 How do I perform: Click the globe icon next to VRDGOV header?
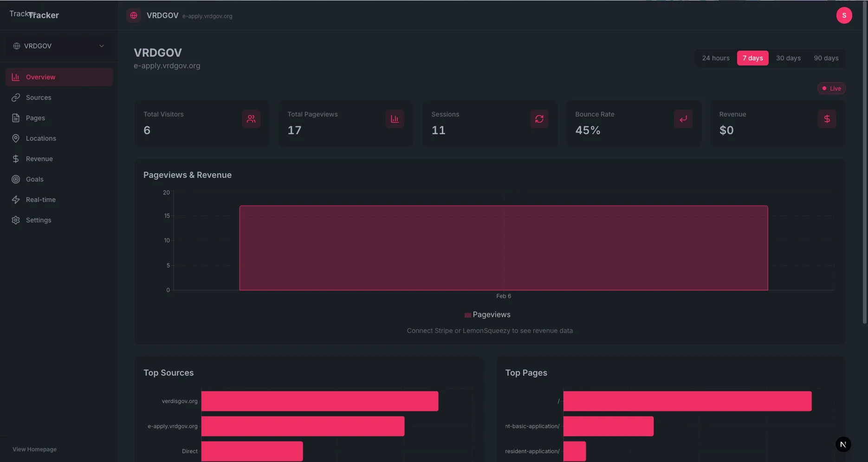click(134, 15)
